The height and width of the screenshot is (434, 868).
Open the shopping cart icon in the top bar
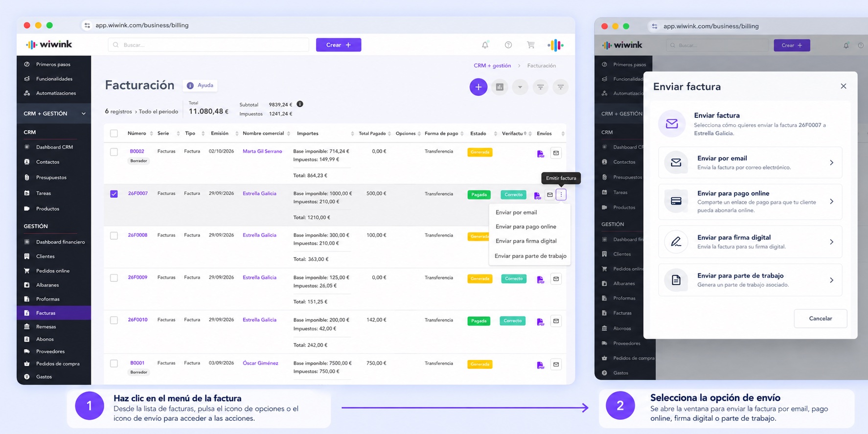[x=531, y=45]
